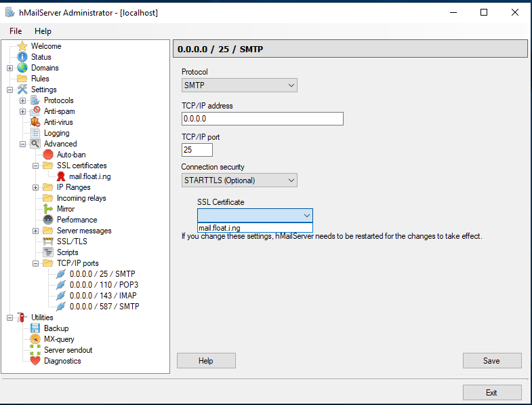
Task: Click the Utilities swiss-knife icon
Action: coord(22,317)
